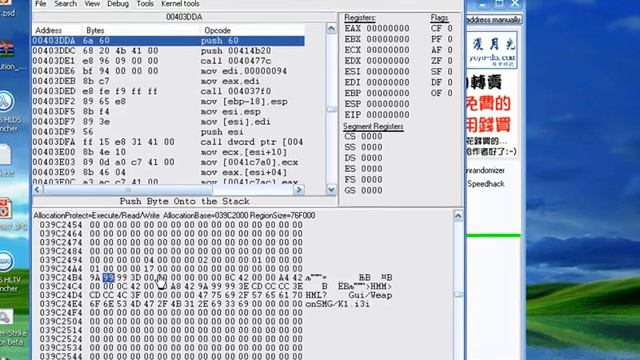Select row 00403E03 mov [0041c7a0],ecx
The image size is (640, 360).
pyautogui.click(x=168, y=162)
